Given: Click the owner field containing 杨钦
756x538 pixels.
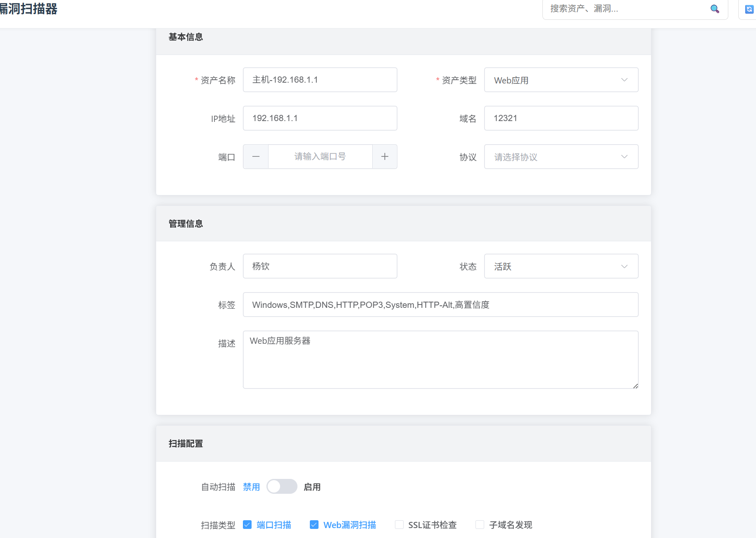Looking at the screenshot, I should [x=320, y=267].
